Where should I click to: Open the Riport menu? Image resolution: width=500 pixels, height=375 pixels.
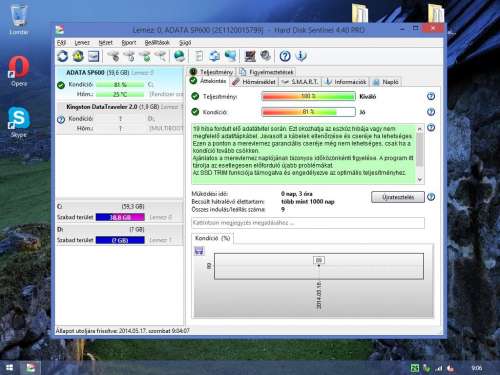[x=129, y=43]
